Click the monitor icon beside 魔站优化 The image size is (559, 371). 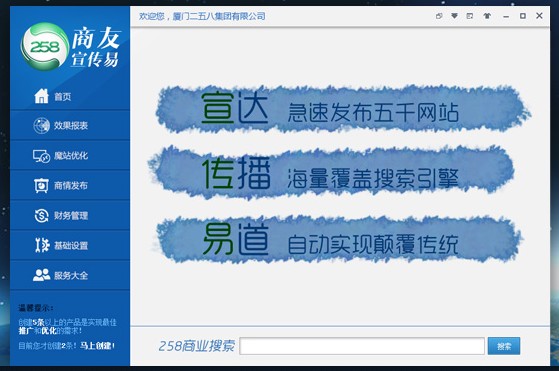pos(41,156)
